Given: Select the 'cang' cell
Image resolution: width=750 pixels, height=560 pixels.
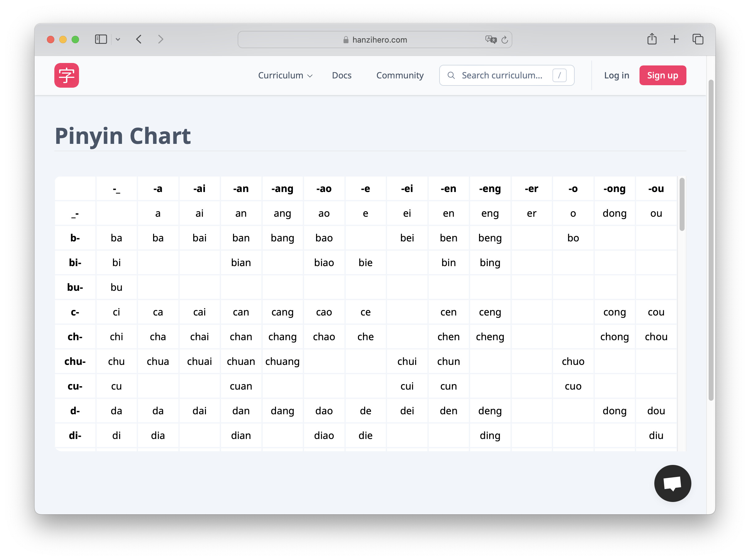Looking at the screenshot, I should (x=282, y=312).
